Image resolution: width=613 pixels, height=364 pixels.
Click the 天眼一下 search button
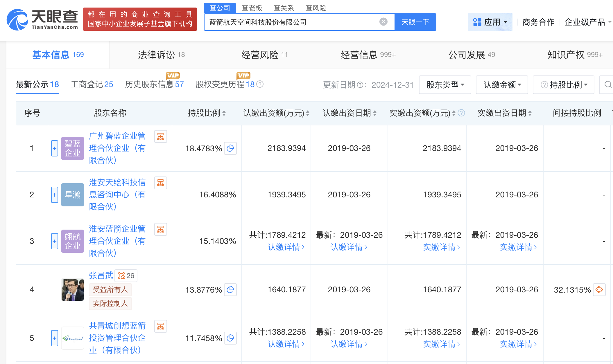[415, 22]
